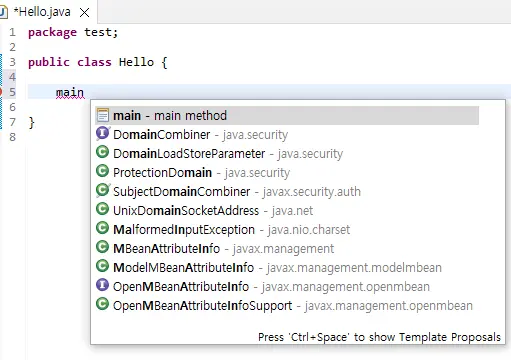Click the template icon beside main method
The height and width of the screenshot is (360, 511).
[x=103, y=115]
